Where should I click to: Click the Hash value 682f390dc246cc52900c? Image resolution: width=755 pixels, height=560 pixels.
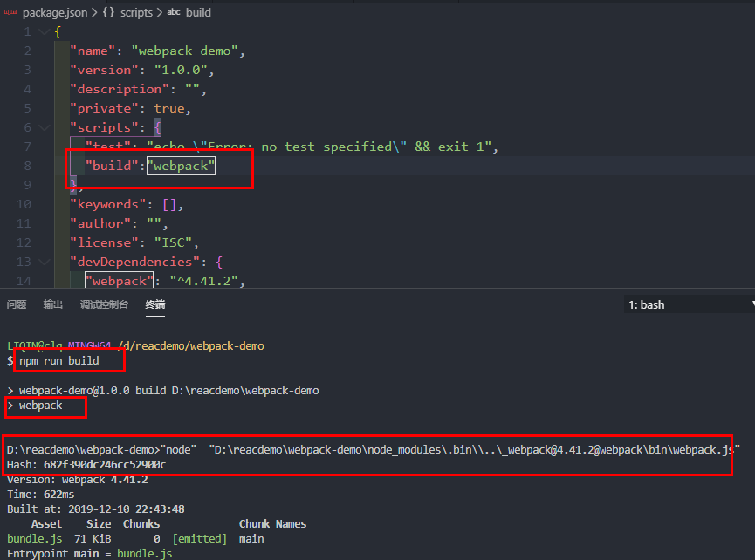[x=105, y=465]
